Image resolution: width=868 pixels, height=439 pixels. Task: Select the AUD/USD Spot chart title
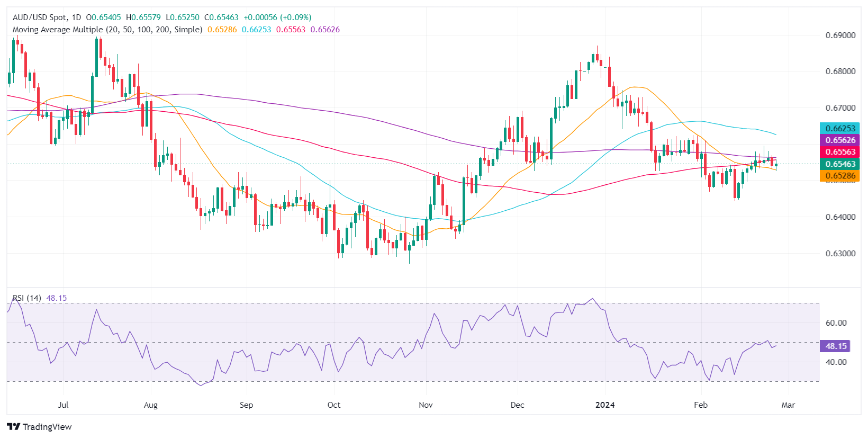tap(47, 17)
